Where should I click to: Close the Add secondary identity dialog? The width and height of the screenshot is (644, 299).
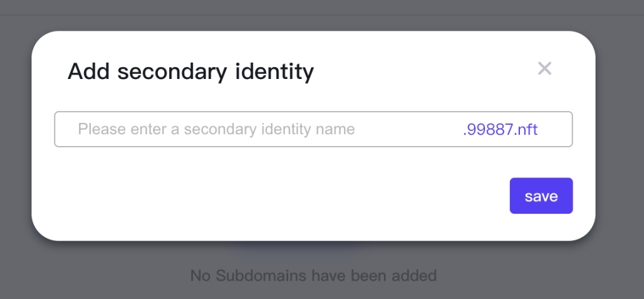point(544,68)
